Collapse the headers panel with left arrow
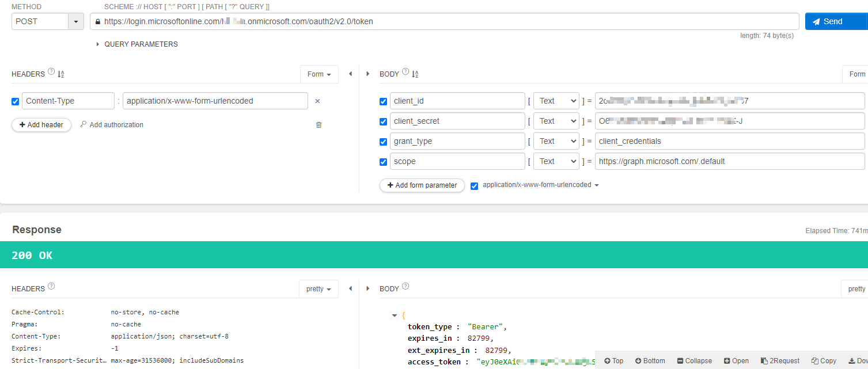Screen dimensions: 868x369 [350, 74]
